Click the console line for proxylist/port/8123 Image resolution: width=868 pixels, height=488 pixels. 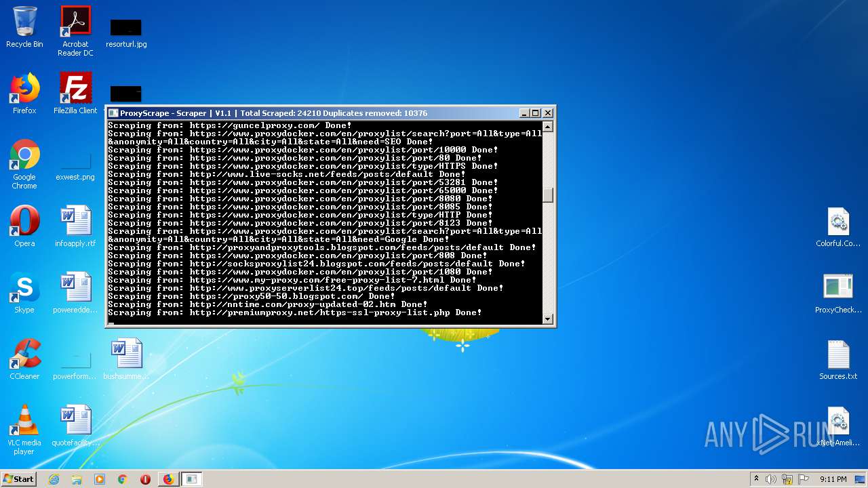click(300, 223)
